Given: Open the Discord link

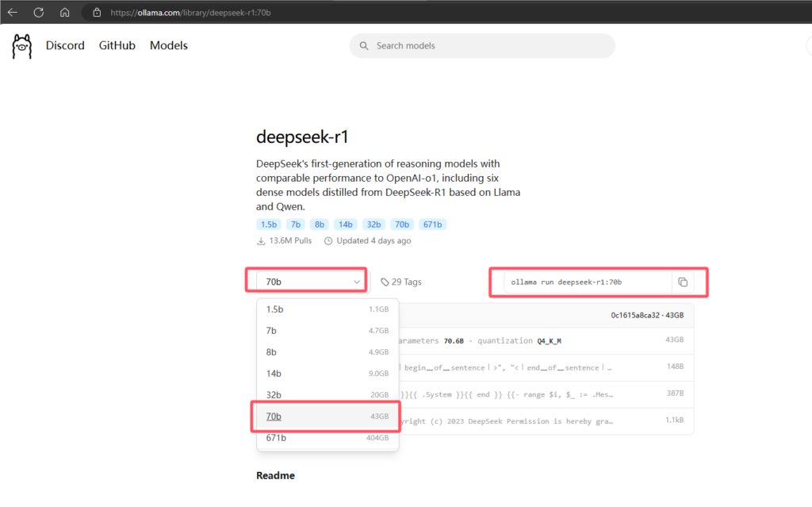Looking at the screenshot, I should [x=65, y=45].
